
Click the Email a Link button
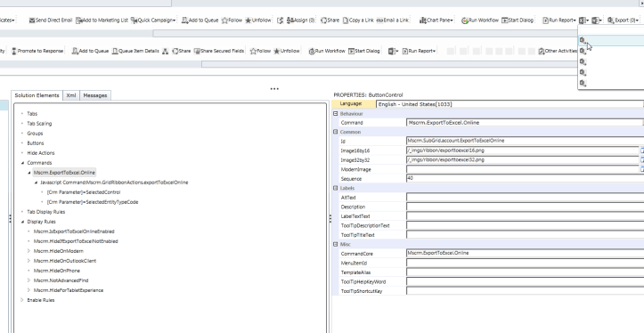tap(393, 20)
